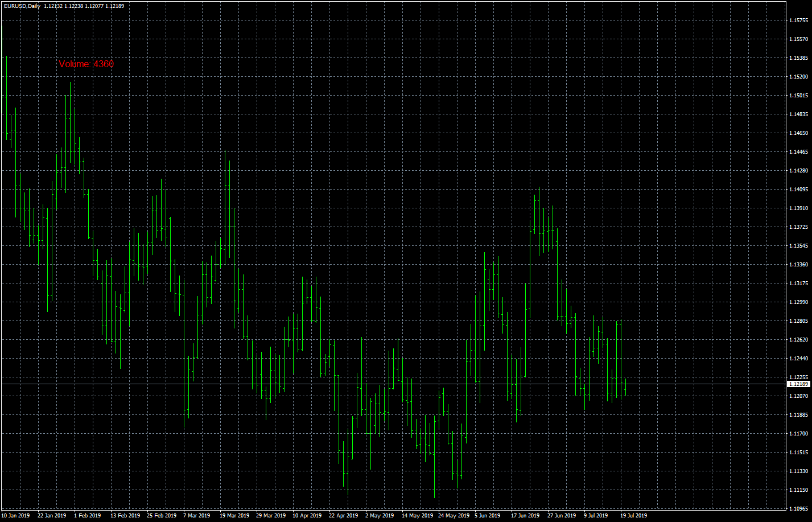Image resolution: width=812 pixels, height=522 pixels.
Task: Click the red Volume: 4360 label
Action: click(86, 64)
